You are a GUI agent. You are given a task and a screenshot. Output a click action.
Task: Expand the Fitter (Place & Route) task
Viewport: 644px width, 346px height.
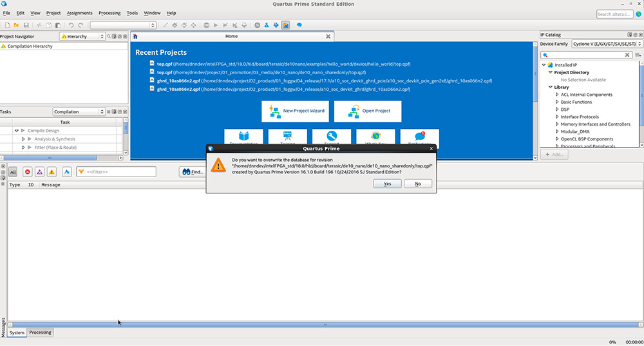point(23,147)
